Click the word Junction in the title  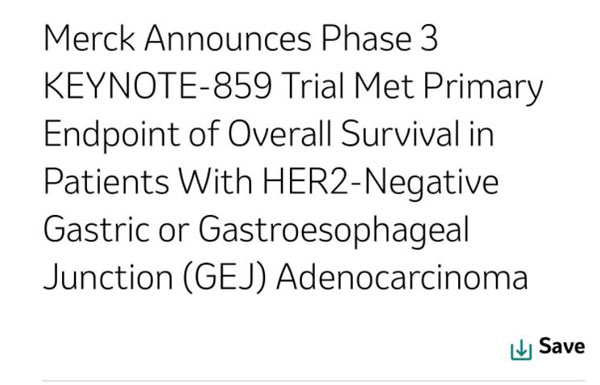click(108, 277)
